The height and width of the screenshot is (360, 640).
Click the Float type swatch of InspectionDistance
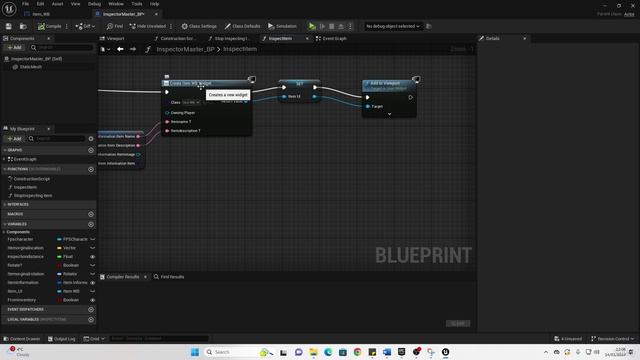(59, 257)
